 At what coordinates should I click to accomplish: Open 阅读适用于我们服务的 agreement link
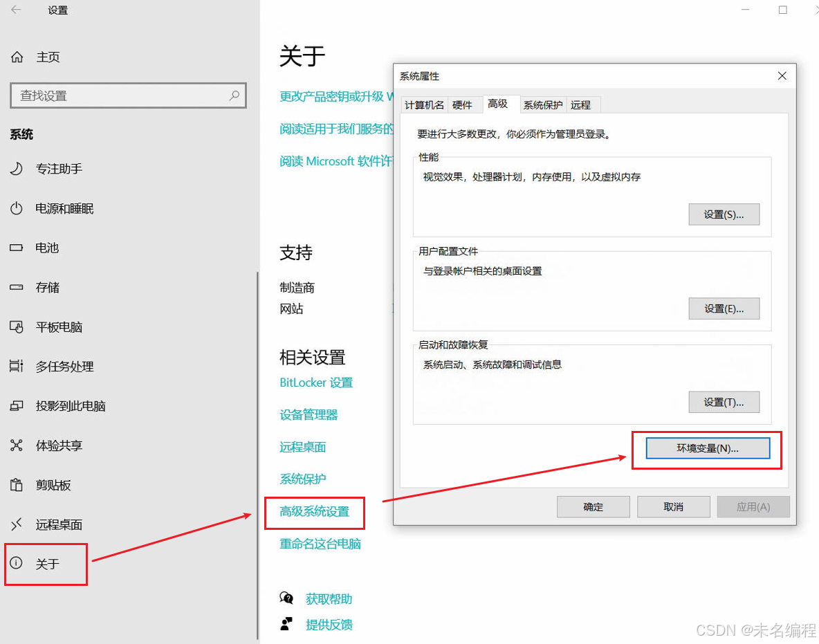[336, 129]
